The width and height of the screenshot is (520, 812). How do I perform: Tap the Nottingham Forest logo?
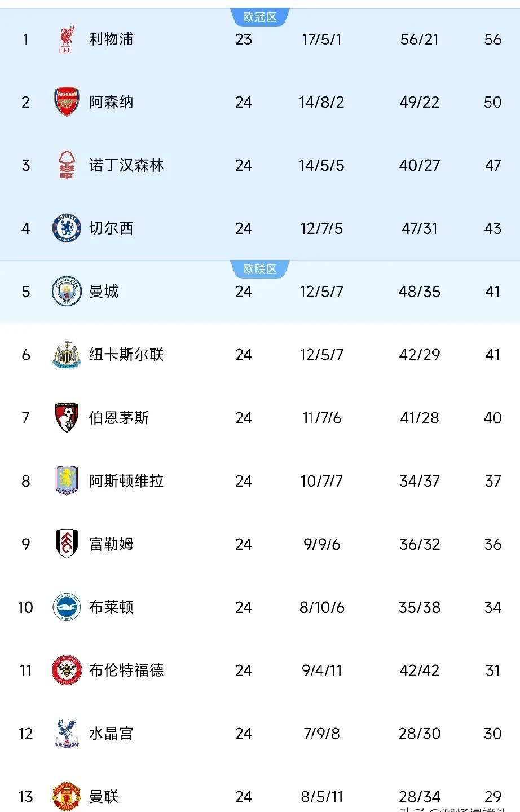point(67,165)
